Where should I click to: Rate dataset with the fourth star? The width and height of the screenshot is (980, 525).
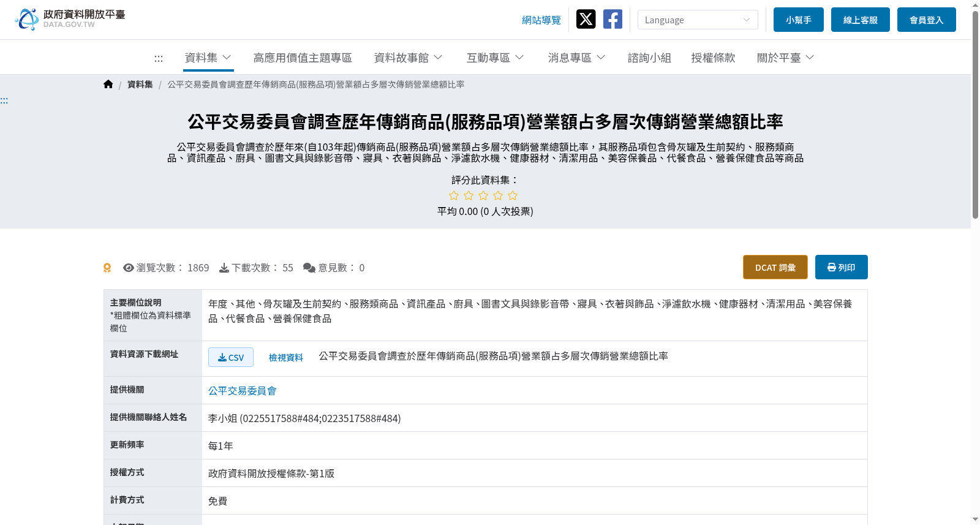pyautogui.click(x=498, y=195)
